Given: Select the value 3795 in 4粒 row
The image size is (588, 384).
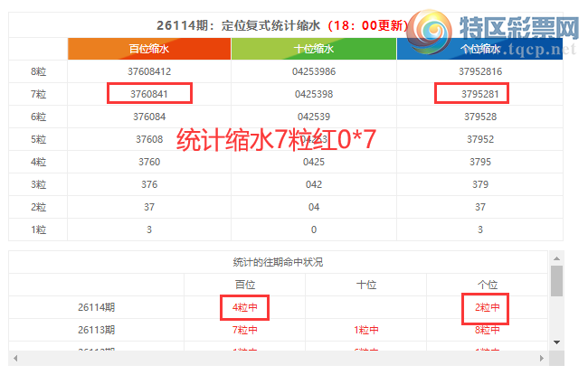Looking at the screenshot, I should click(480, 162).
